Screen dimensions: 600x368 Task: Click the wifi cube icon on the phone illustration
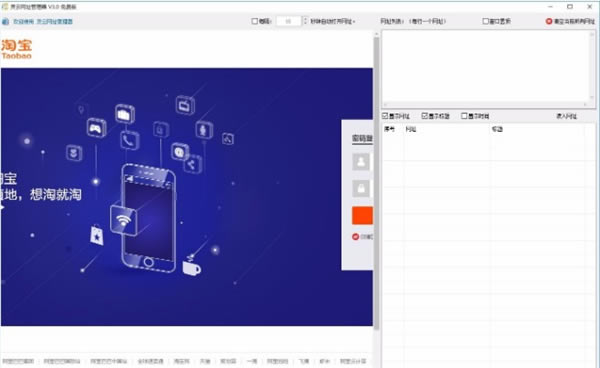point(123,220)
